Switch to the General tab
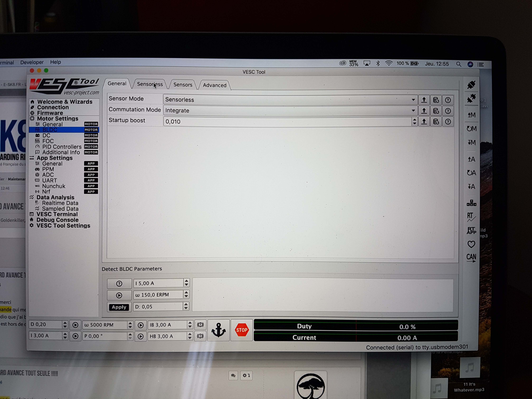This screenshot has height=399, width=532. tap(117, 84)
